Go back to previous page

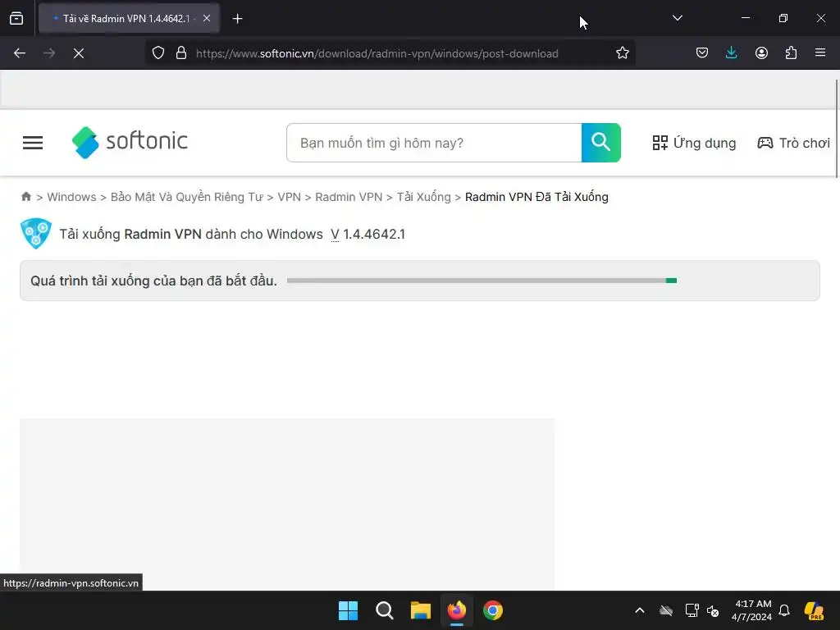(x=20, y=53)
